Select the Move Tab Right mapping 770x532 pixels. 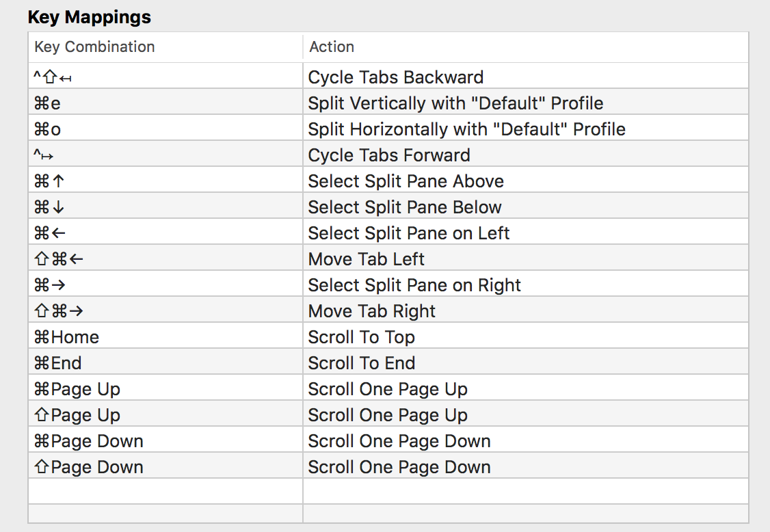click(371, 311)
